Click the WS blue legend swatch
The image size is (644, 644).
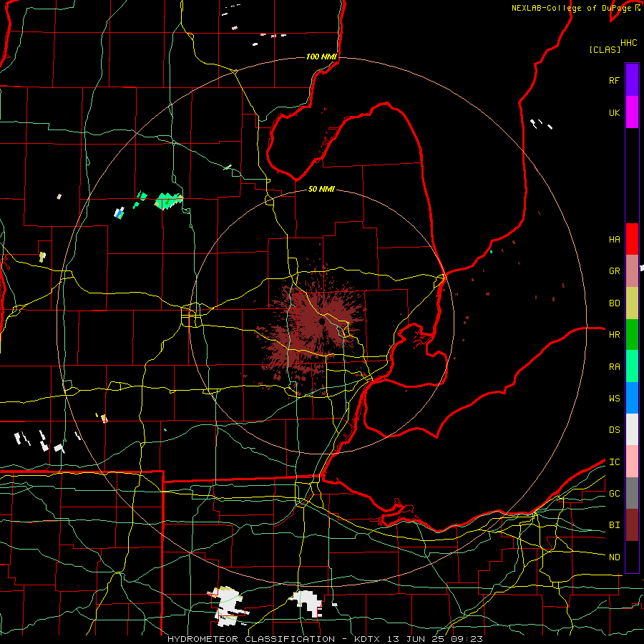tap(632, 398)
